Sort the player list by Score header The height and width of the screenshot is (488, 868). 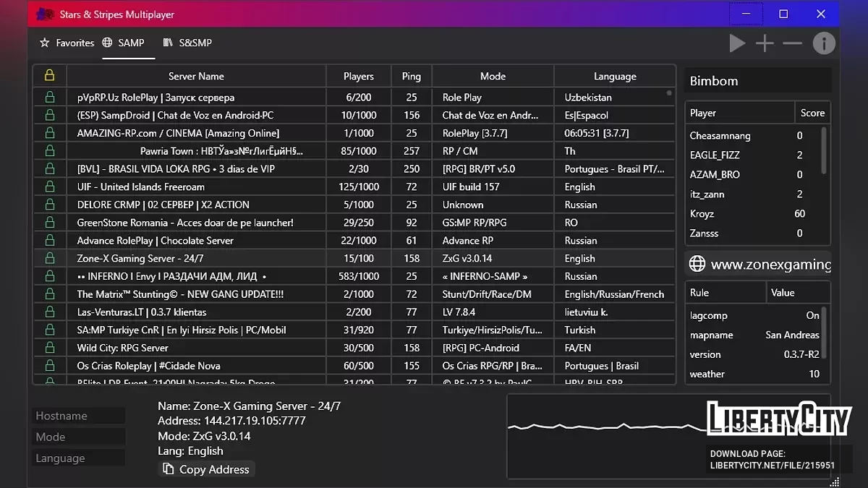[812, 113]
